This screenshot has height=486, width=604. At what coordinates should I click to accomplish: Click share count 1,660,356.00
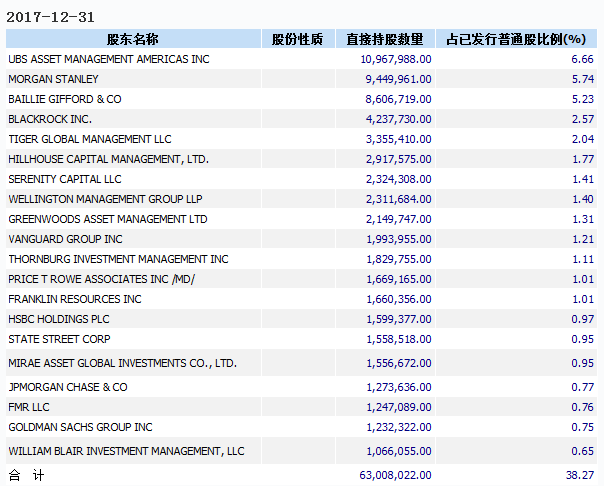click(399, 299)
